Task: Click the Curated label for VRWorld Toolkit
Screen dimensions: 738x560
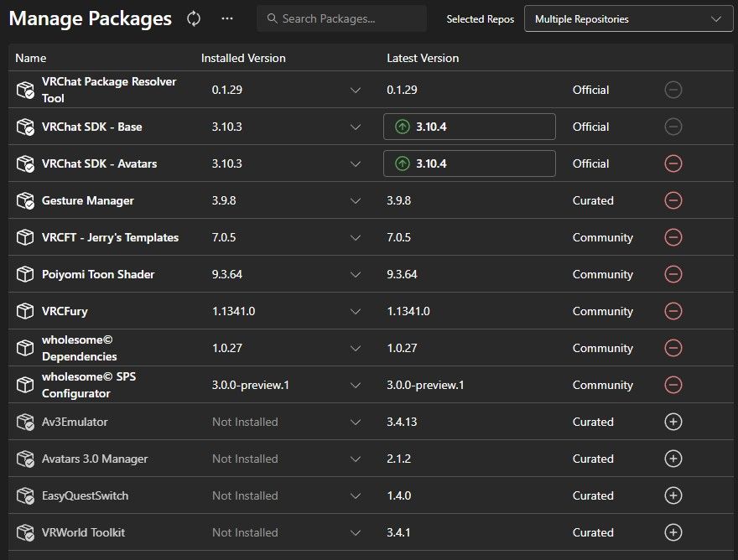Action: 593,532
